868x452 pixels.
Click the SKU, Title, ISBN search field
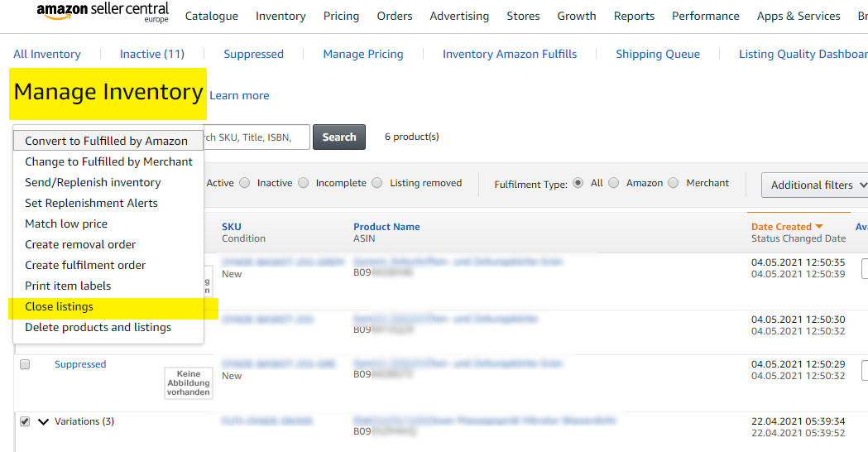click(257, 137)
